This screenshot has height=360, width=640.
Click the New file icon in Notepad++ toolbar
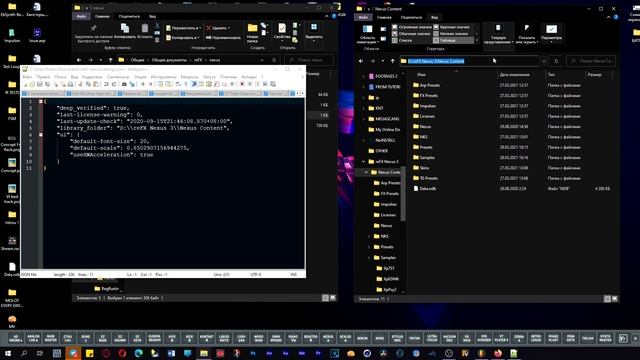[x=25, y=84]
